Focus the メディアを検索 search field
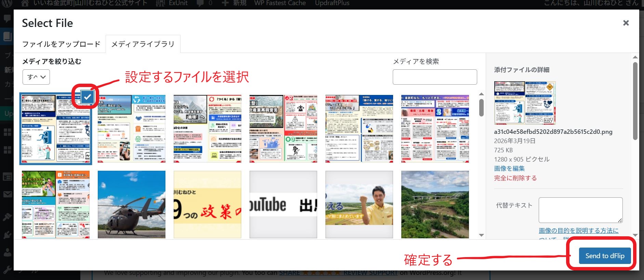This screenshot has width=644, height=280. pos(434,77)
